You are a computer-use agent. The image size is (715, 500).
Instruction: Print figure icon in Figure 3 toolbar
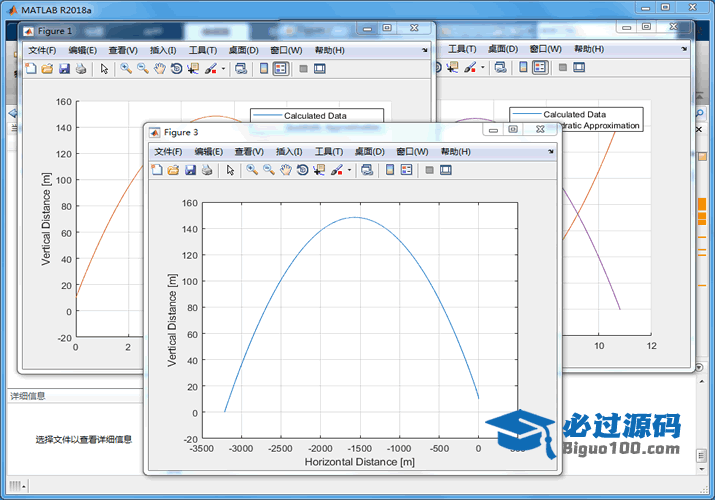(207, 170)
